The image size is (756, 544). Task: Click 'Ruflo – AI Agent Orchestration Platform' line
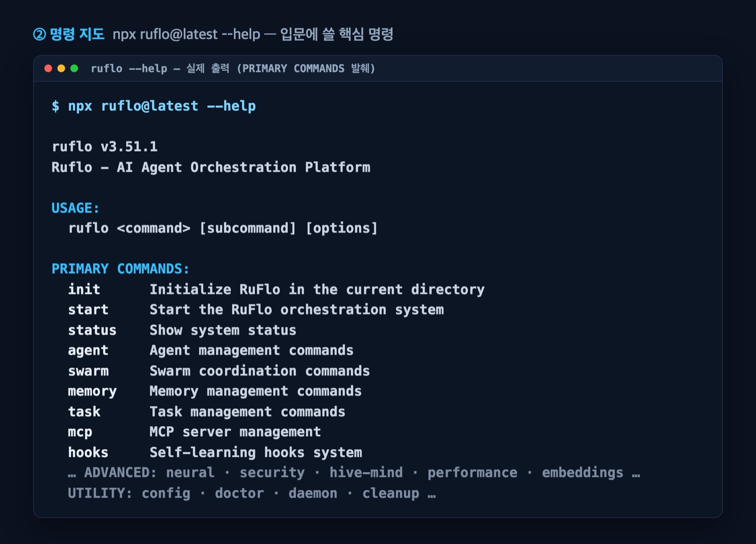[x=211, y=167]
